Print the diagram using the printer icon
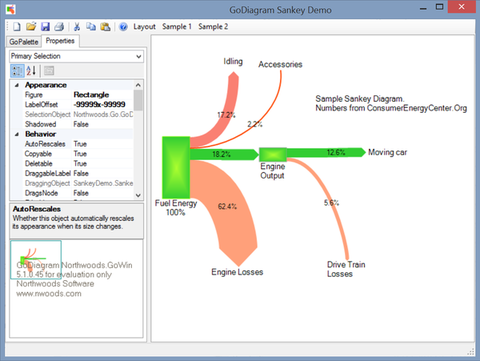This screenshot has width=480, height=361. pos(59,27)
